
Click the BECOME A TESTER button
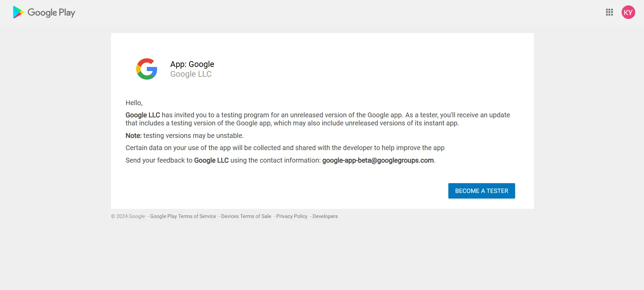482,191
